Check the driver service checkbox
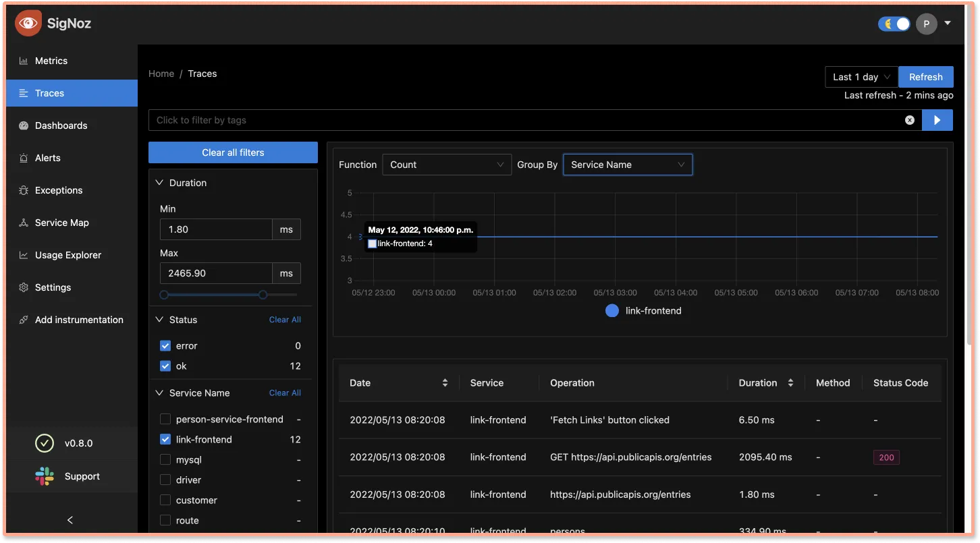Image resolution: width=980 pixels, height=543 pixels. pos(165,480)
